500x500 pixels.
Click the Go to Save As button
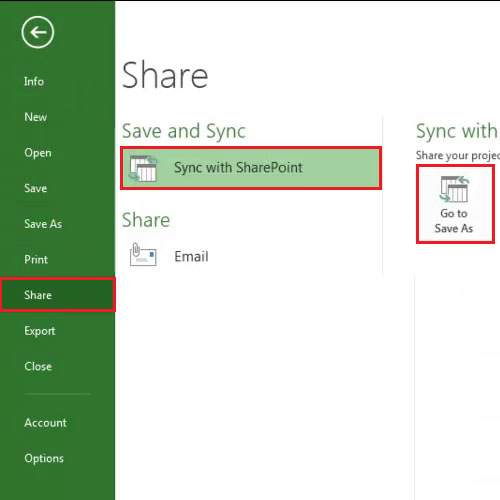[455, 204]
